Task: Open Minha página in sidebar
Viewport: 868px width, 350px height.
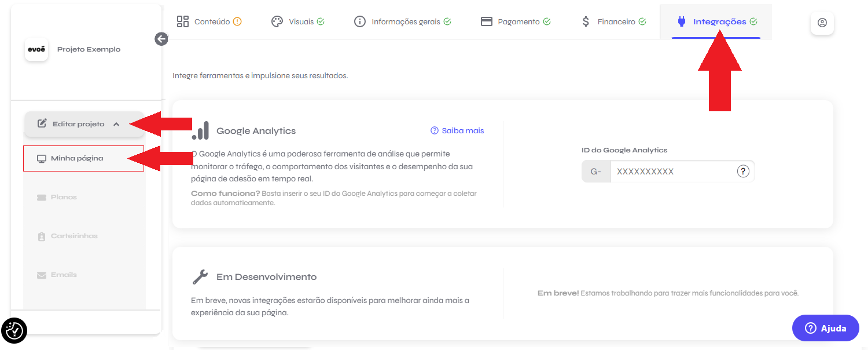Action: (84, 158)
